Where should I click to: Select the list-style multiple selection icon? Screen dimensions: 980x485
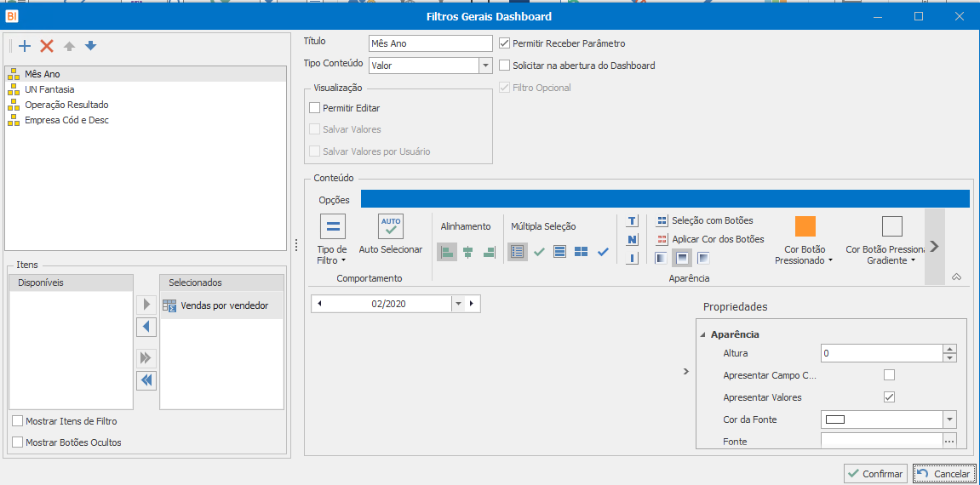(x=517, y=252)
